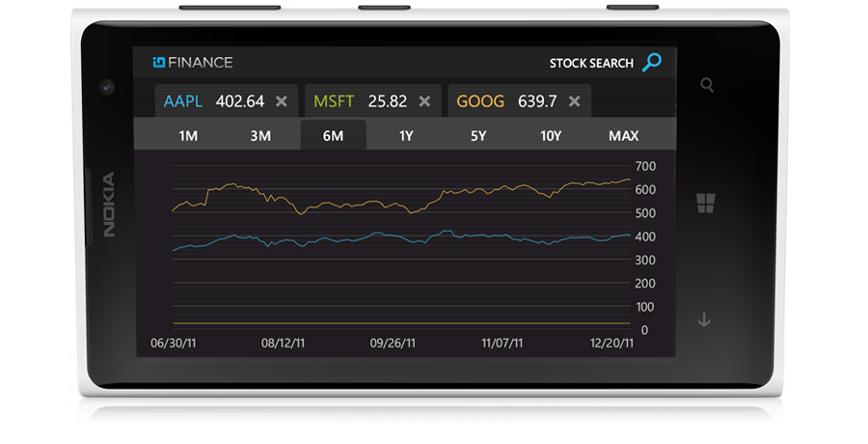Click the 200 axis value

coord(645,283)
